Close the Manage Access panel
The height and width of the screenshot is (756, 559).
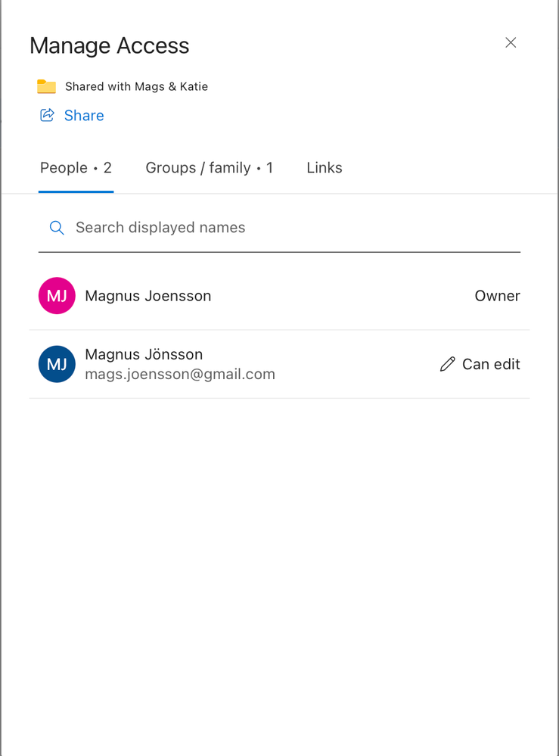pos(511,42)
